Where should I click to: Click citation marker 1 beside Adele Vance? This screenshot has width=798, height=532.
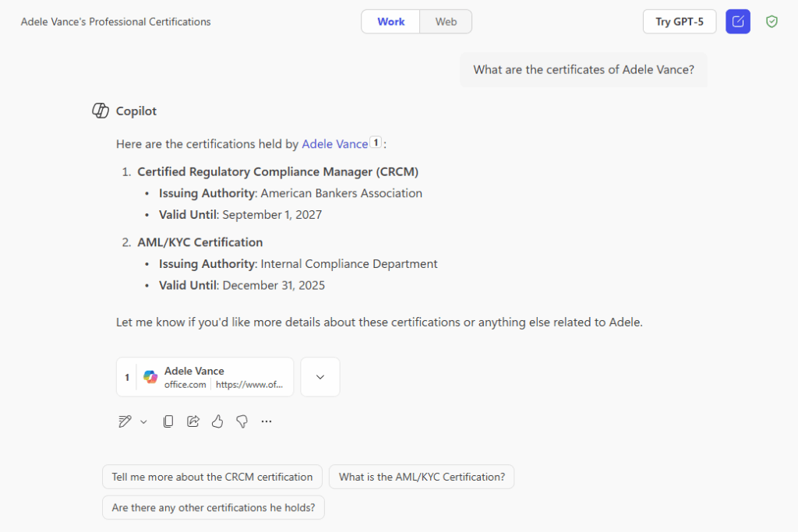tap(375, 143)
